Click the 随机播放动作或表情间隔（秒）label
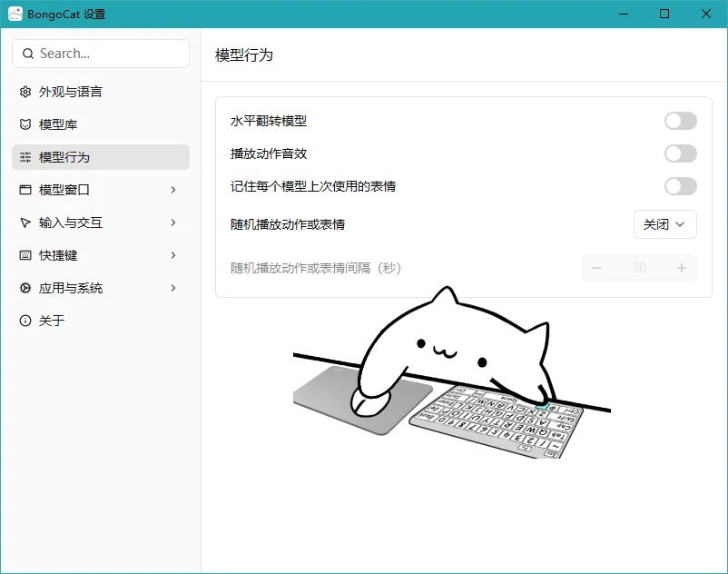728x574 pixels. [316, 268]
